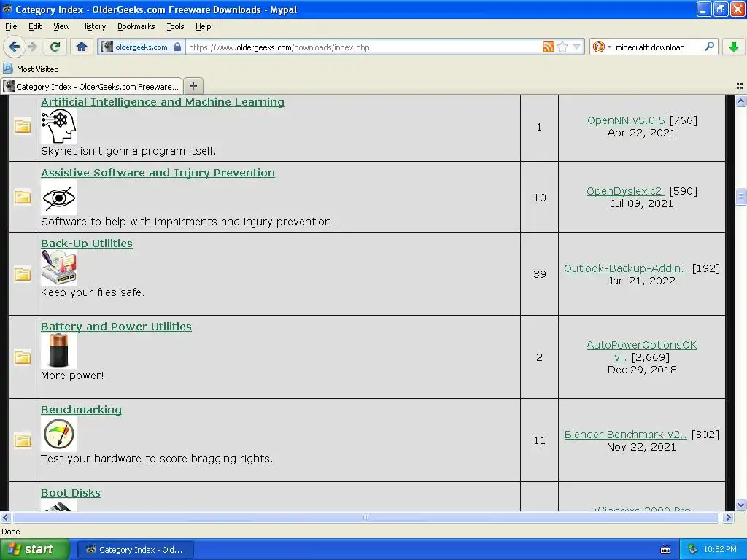Screen dimensions: 747x560
Task: Reload the page with the refresh icon
Action: [x=55, y=47]
